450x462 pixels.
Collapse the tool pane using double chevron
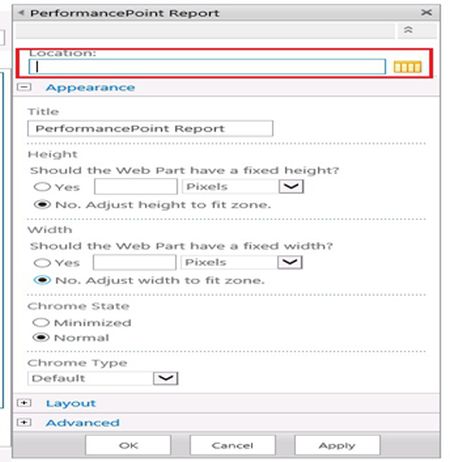pos(408,30)
